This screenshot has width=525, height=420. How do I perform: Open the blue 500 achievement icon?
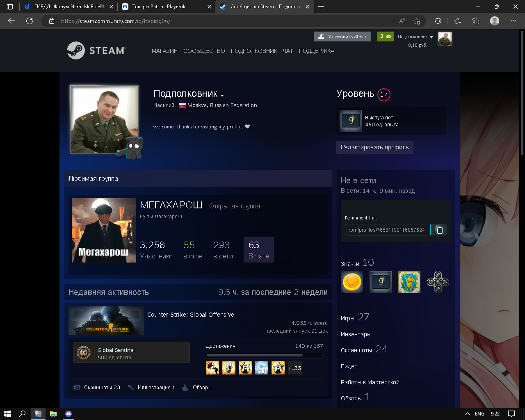262,368
